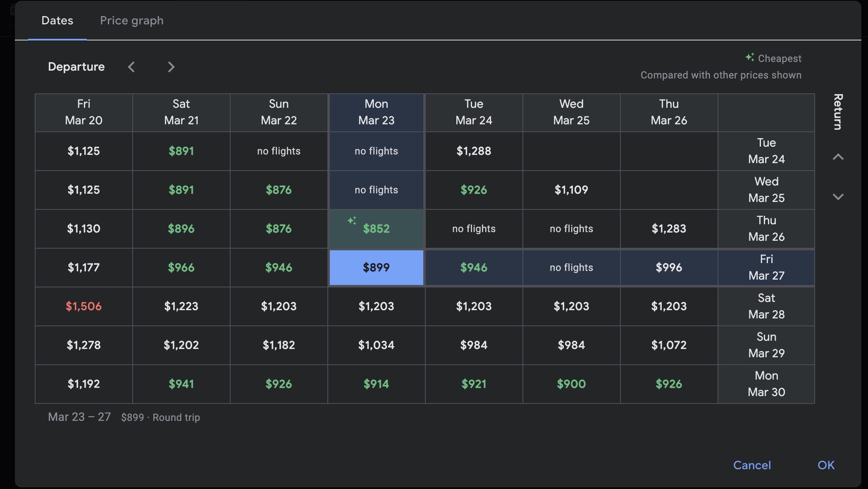Select the $891 fare for Sat Mar 21
The width and height of the screenshot is (868, 489).
(x=181, y=151)
